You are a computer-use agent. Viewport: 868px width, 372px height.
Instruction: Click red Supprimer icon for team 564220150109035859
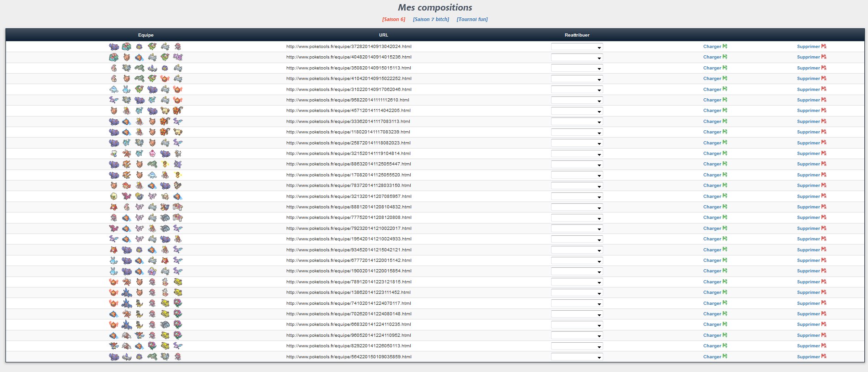coord(824,356)
